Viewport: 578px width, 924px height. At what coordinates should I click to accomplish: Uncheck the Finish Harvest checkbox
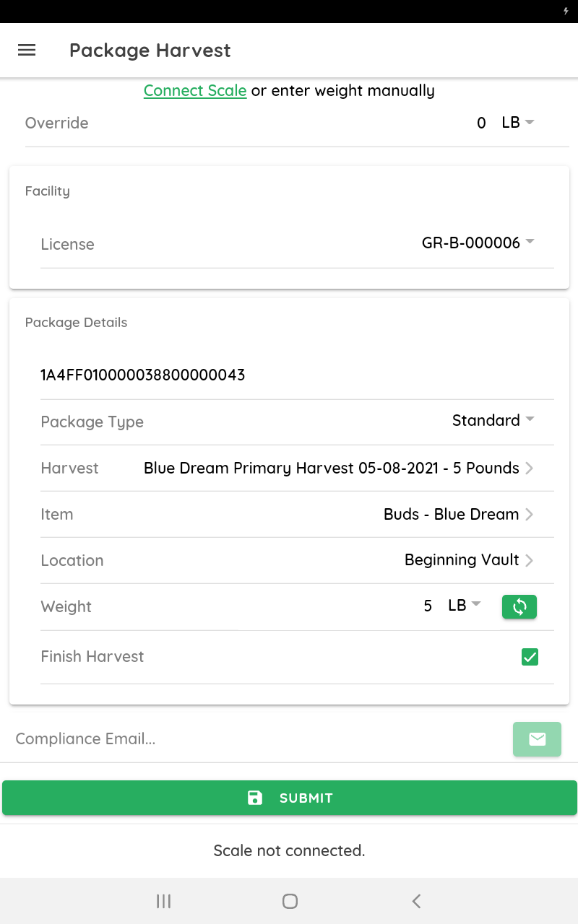[530, 657]
